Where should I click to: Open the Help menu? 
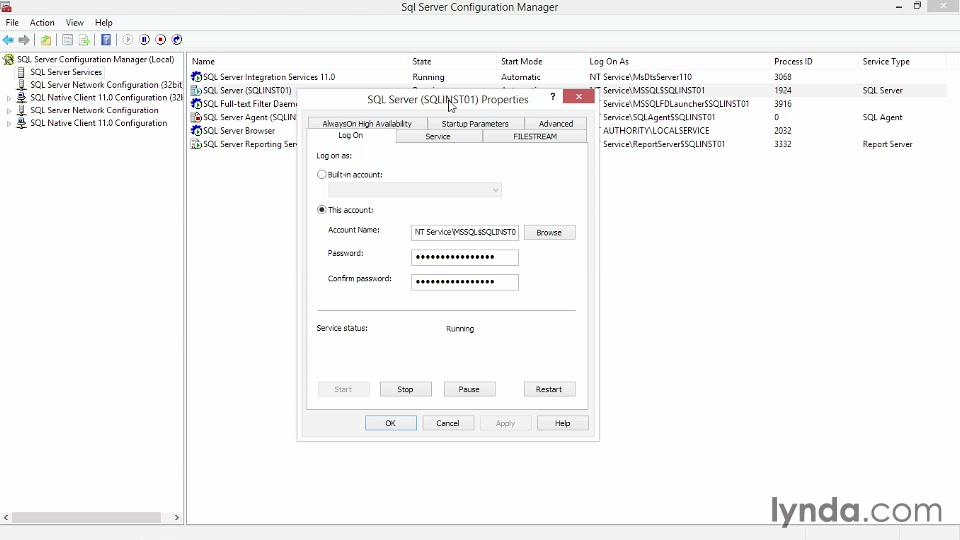103,23
